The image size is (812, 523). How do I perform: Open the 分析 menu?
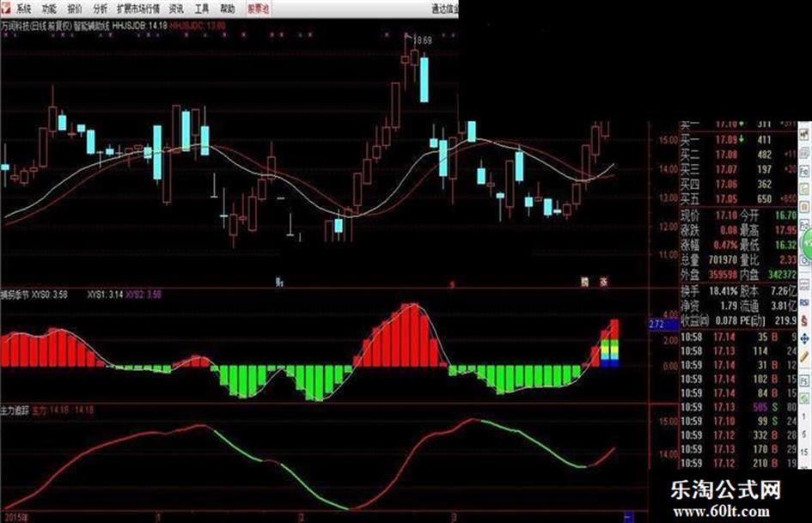point(100,9)
